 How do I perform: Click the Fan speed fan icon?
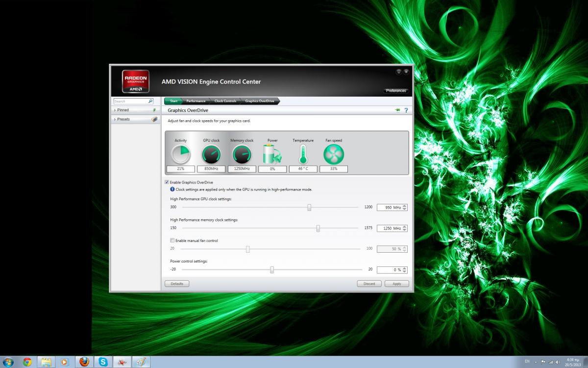point(334,155)
